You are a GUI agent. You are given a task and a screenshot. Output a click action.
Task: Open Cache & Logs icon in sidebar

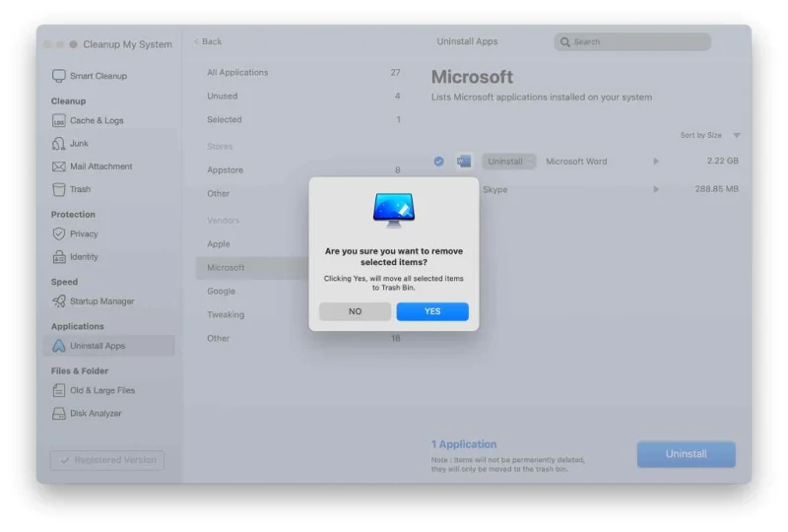coord(59,120)
